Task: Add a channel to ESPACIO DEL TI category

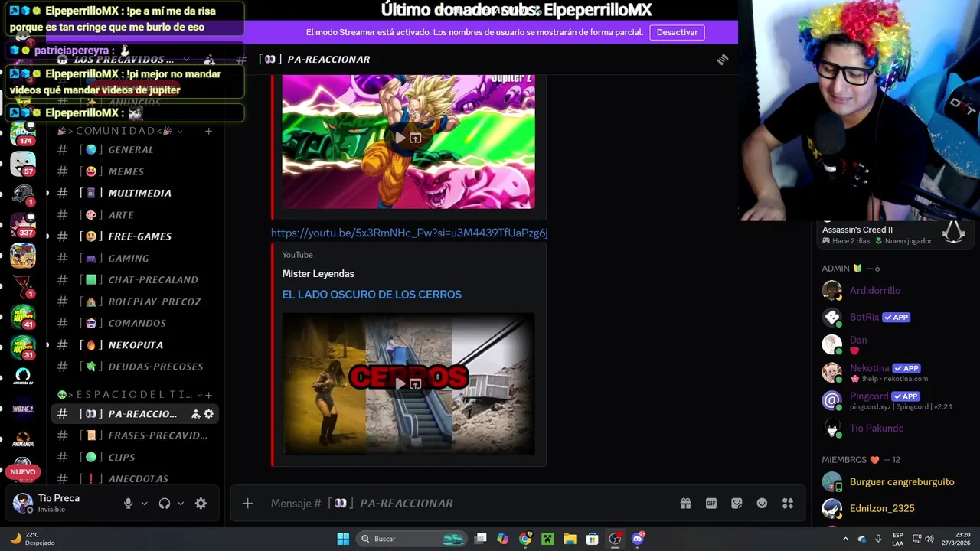Action: click(x=208, y=395)
